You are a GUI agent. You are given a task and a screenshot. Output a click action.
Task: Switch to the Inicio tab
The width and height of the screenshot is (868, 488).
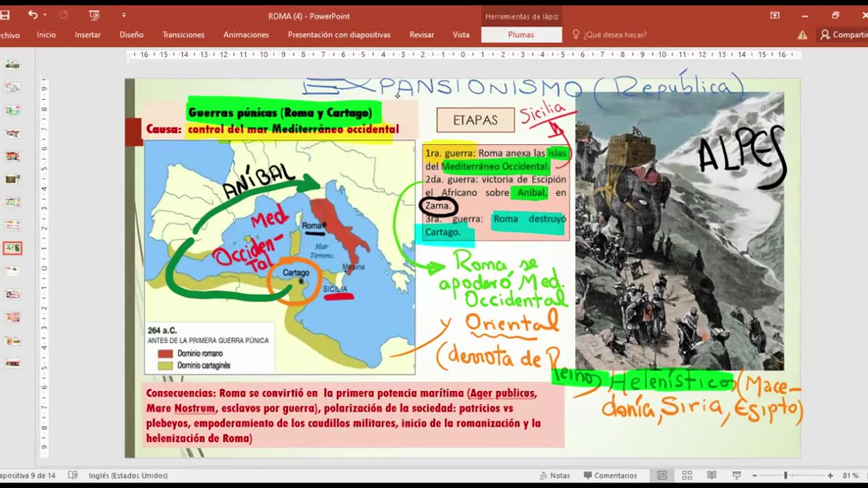[46, 35]
